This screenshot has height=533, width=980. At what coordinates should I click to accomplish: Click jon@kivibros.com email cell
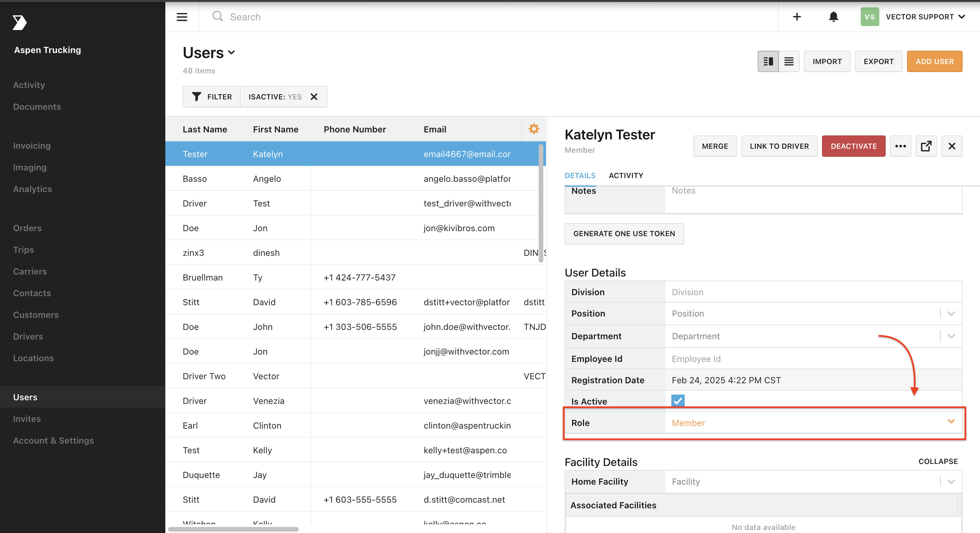[459, 228]
